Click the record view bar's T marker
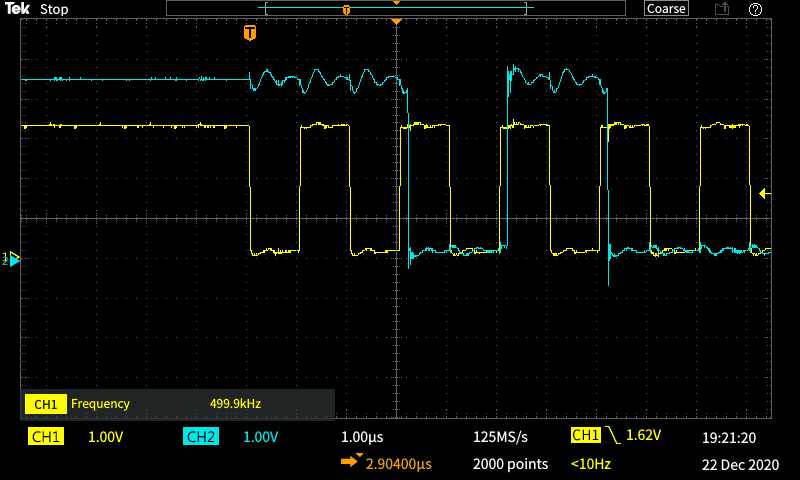This screenshot has width=800, height=480. coord(346,9)
